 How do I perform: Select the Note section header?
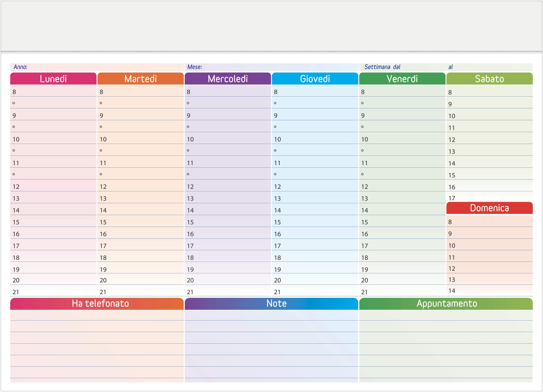[x=271, y=304]
